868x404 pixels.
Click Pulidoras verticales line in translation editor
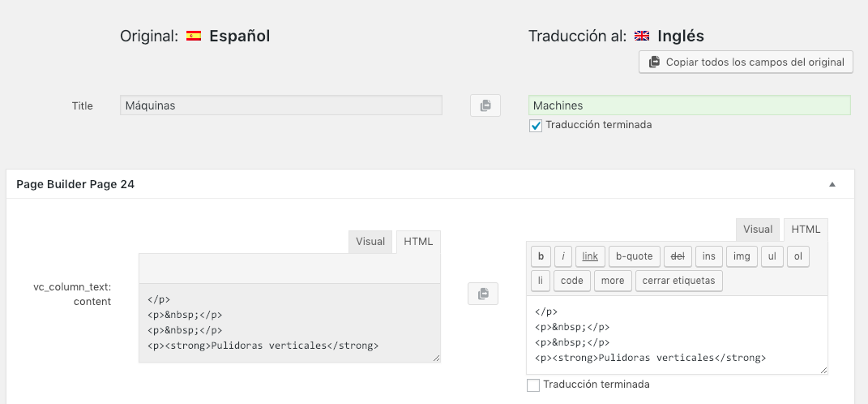click(x=651, y=358)
